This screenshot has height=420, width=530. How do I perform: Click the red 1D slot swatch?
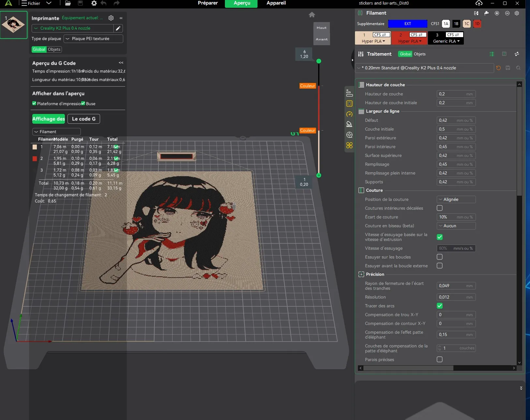477,24
